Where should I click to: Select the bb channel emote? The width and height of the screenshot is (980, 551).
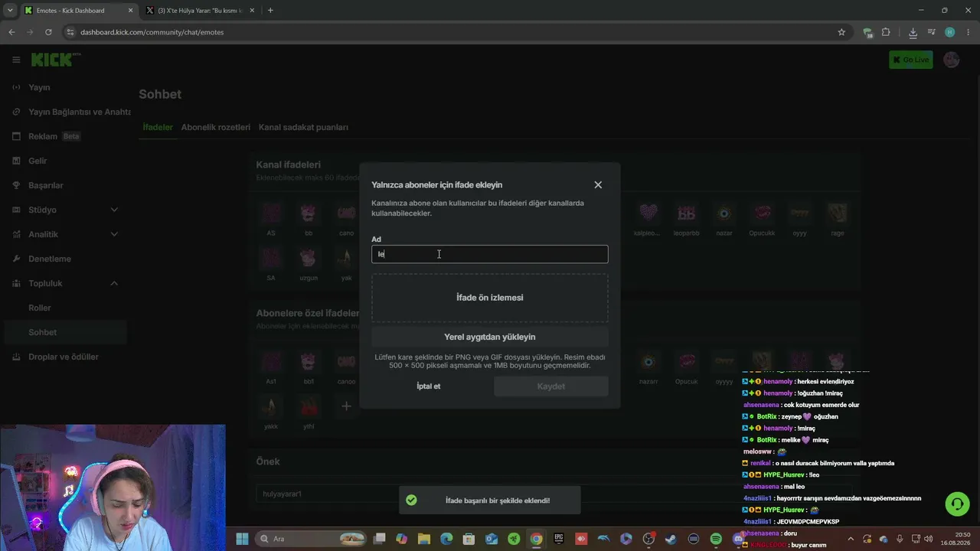click(x=309, y=213)
